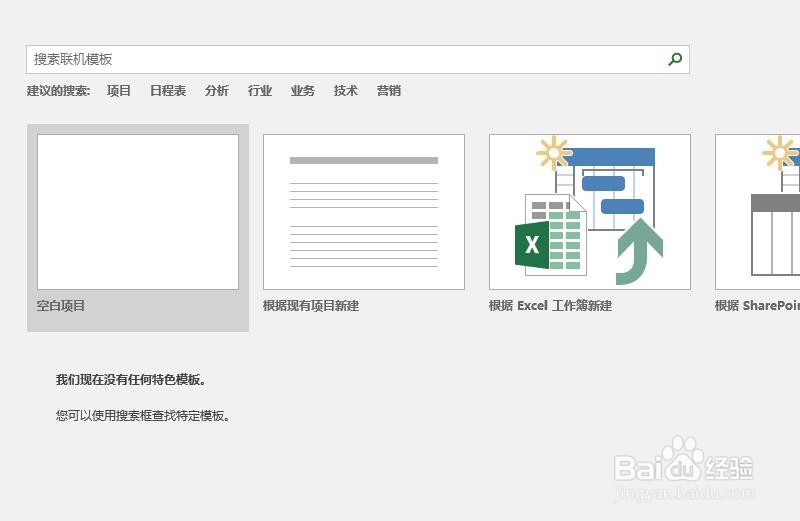Open the 根据现有项目新建 template thumbnail

[x=364, y=212]
